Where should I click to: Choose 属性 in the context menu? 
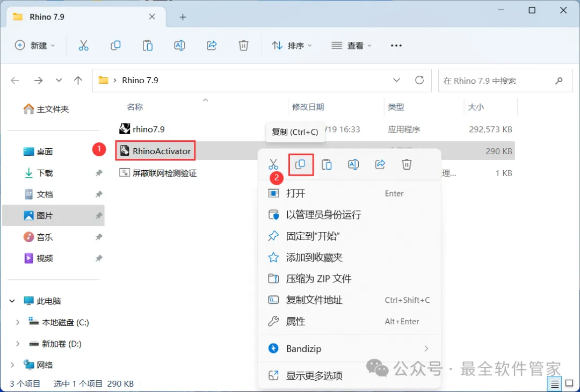point(349,321)
